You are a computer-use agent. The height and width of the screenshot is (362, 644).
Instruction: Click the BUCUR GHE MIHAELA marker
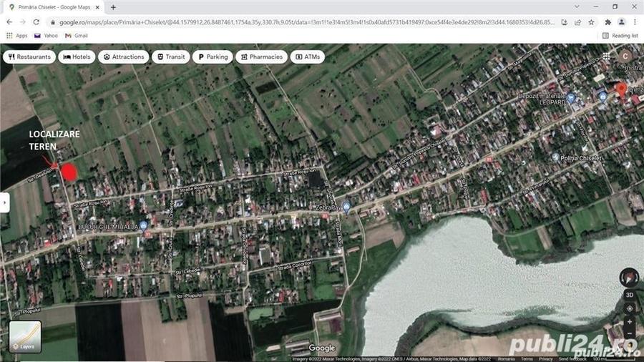143,226
